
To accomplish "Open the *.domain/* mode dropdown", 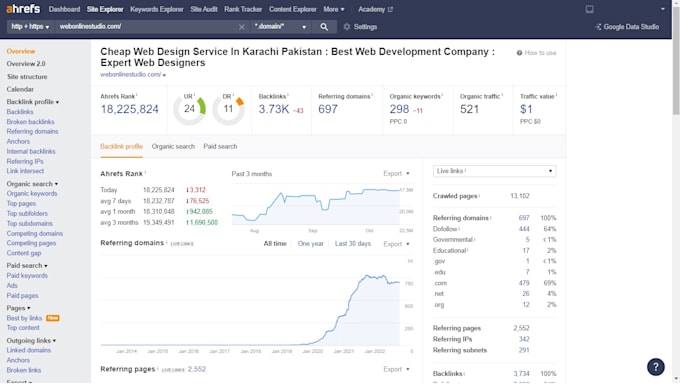I will pyautogui.click(x=280, y=26).
